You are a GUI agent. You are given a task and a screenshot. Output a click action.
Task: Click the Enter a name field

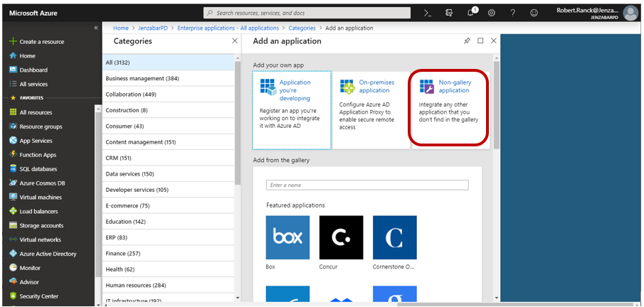367,185
